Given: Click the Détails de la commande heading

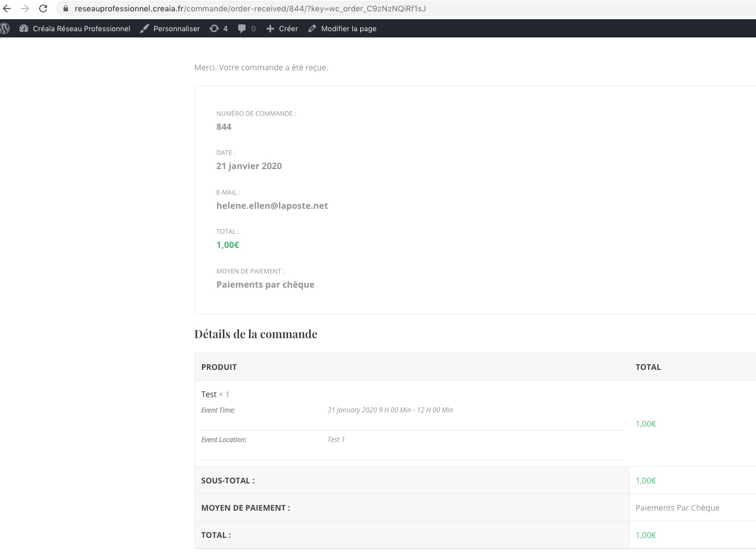Looking at the screenshot, I should click(256, 334).
